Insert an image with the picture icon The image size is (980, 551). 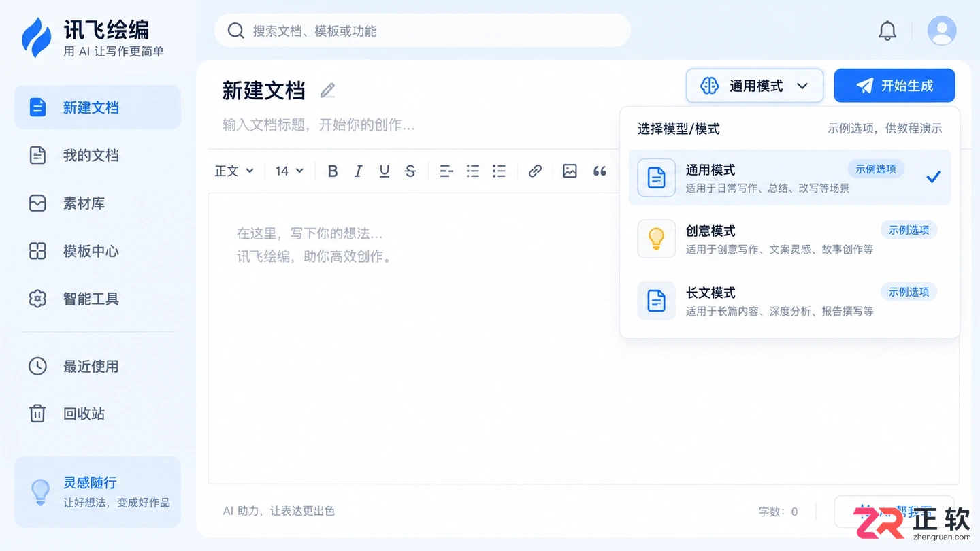click(570, 171)
